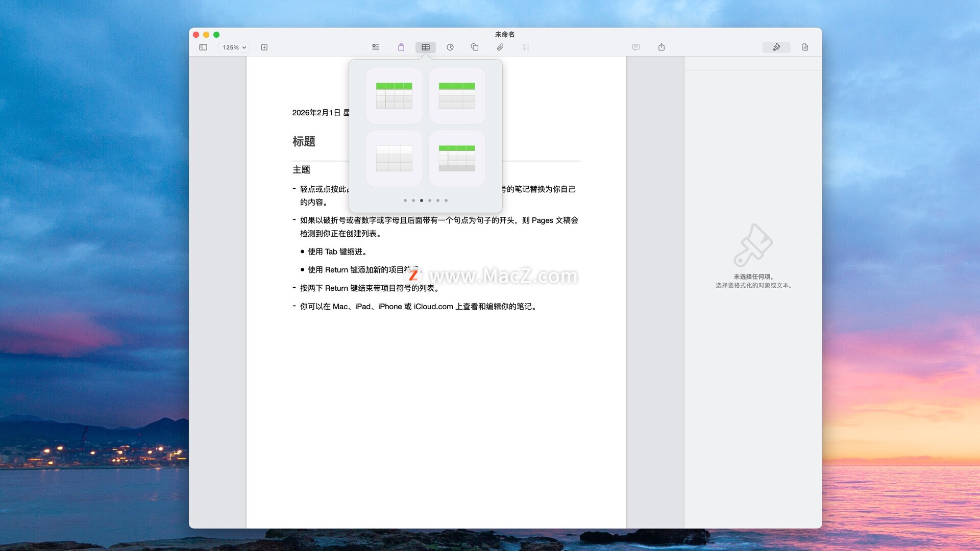Pick green header row only table style
The height and width of the screenshot is (551, 980).
tap(457, 95)
